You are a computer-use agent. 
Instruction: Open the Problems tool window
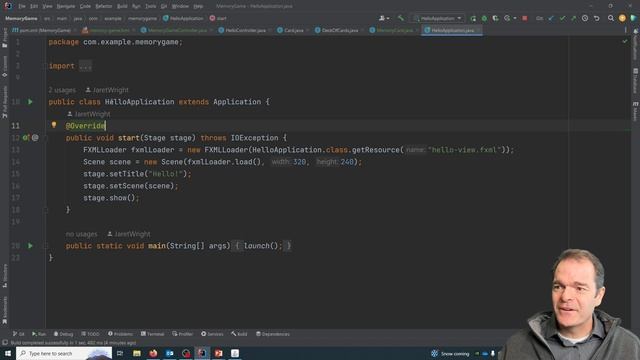click(120, 334)
